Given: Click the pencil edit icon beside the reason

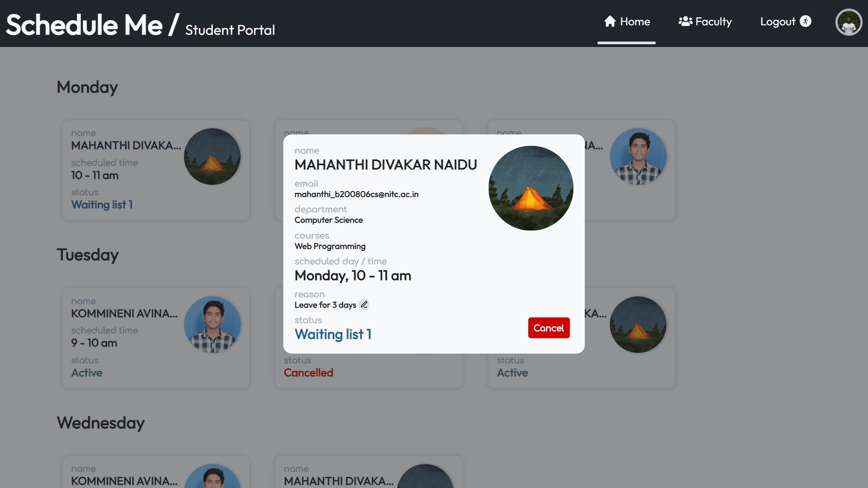Looking at the screenshot, I should [x=364, y=305].
